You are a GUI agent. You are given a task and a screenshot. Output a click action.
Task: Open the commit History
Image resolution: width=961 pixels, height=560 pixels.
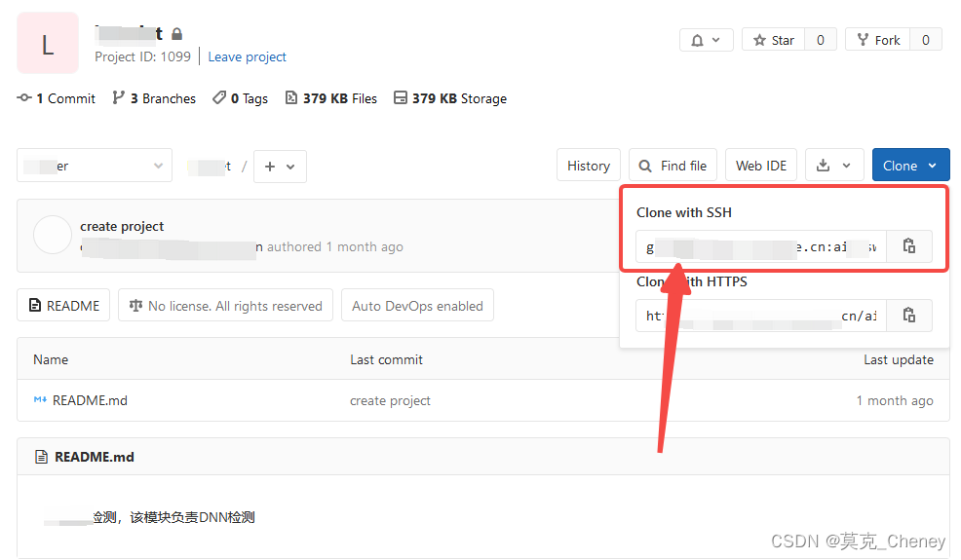coord(589,166)
